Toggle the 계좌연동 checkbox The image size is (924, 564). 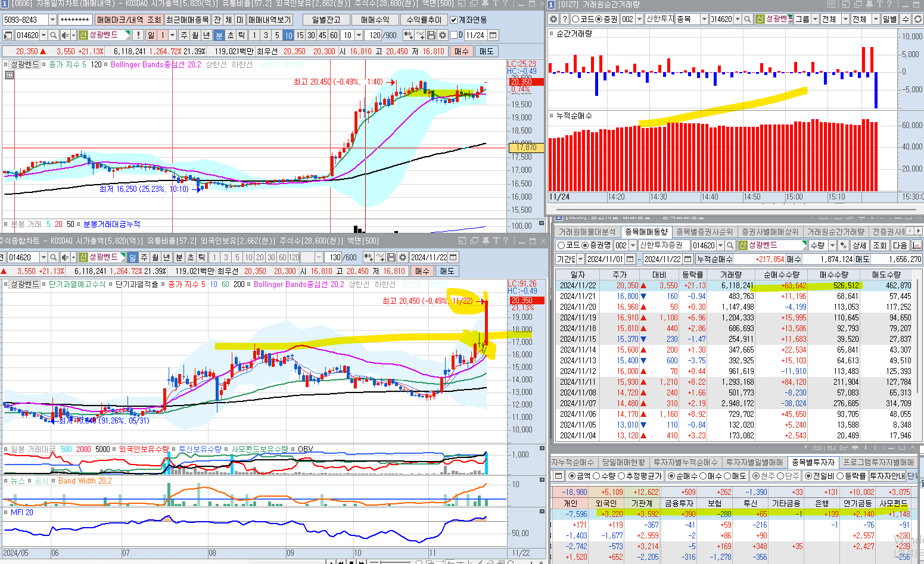[x=453, y=20]
